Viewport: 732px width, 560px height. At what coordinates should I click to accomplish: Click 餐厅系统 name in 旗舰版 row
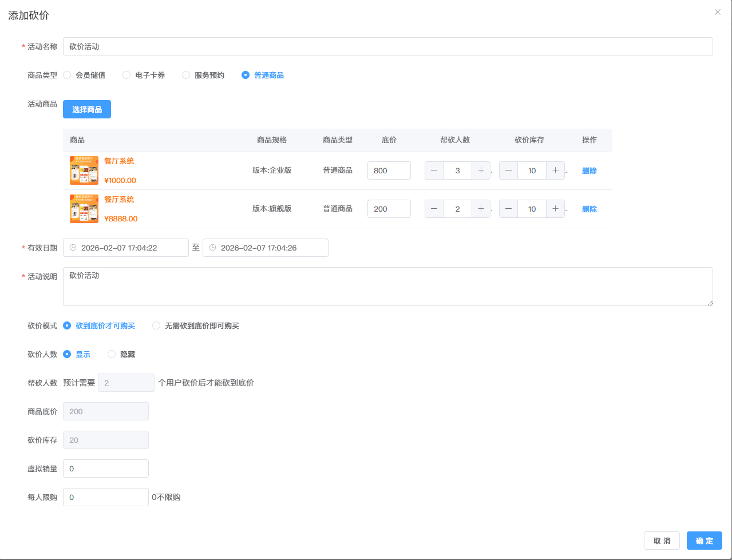pos(119,200)
